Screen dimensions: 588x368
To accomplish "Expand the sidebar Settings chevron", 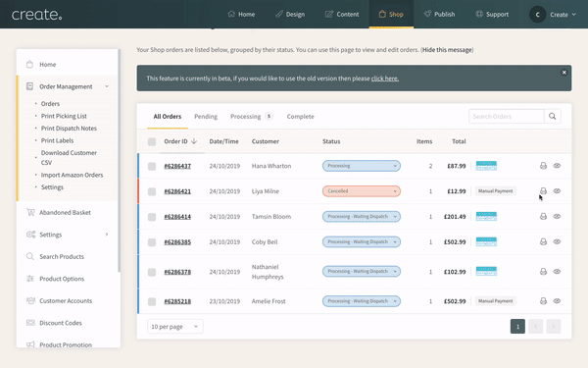I will [107, 235].
